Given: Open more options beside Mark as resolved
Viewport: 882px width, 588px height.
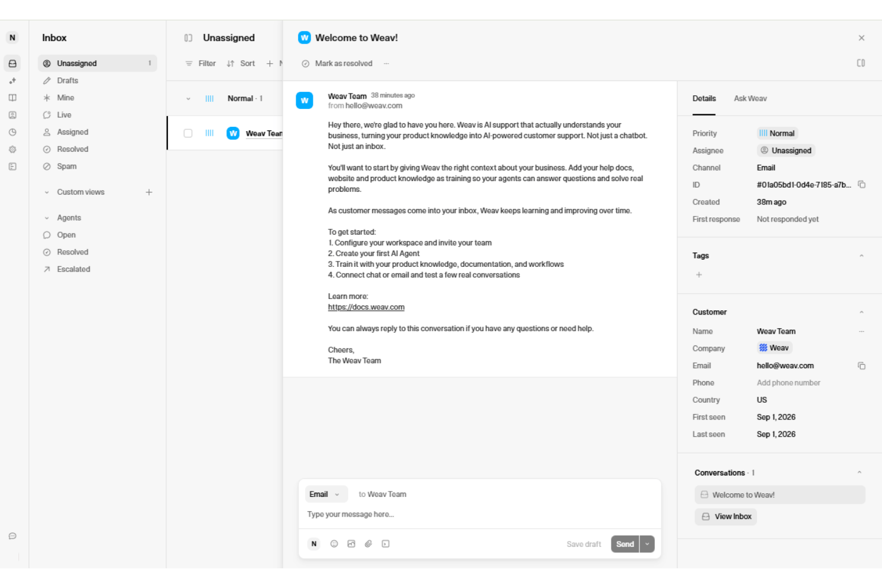Looking at the screenshot, I should click(386, 63).
